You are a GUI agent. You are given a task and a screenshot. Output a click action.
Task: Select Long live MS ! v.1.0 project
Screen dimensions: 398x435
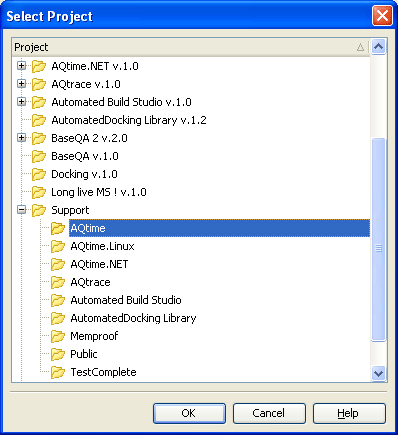[x=99, y=192]
